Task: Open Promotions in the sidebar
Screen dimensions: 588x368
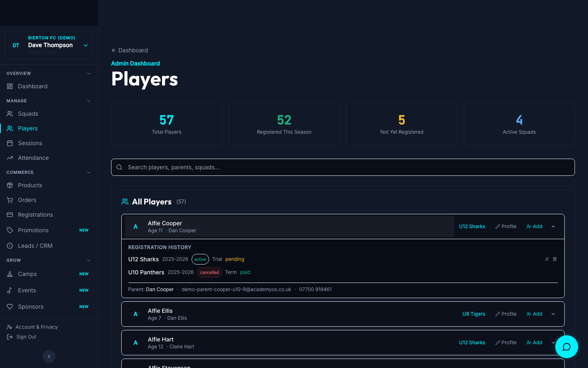Action: click(49, 230)
